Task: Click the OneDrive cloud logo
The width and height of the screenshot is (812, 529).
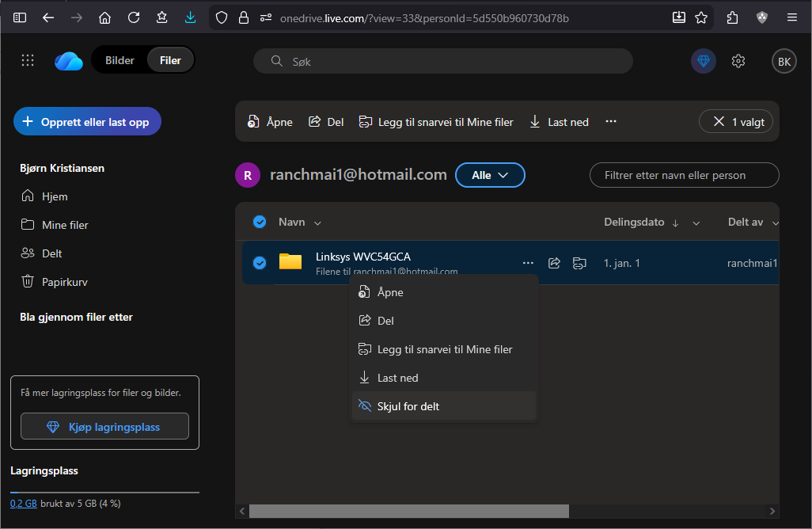Action: 69,61
